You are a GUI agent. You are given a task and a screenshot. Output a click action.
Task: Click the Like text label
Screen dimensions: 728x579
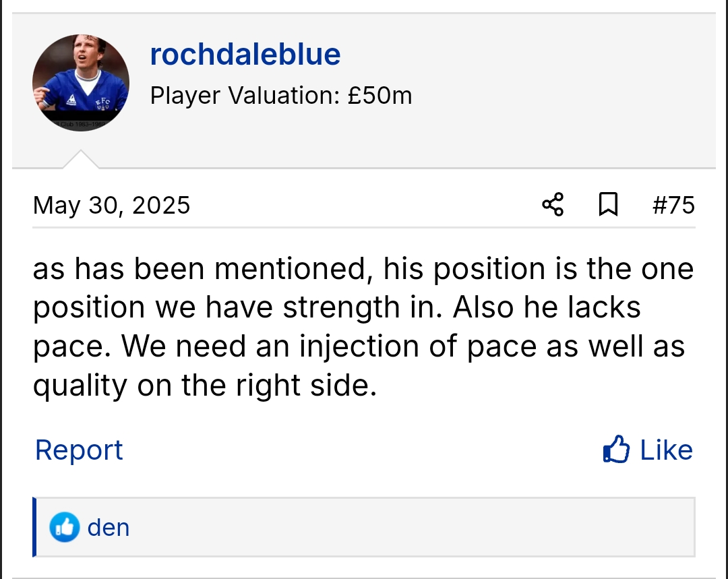point(666,450)
